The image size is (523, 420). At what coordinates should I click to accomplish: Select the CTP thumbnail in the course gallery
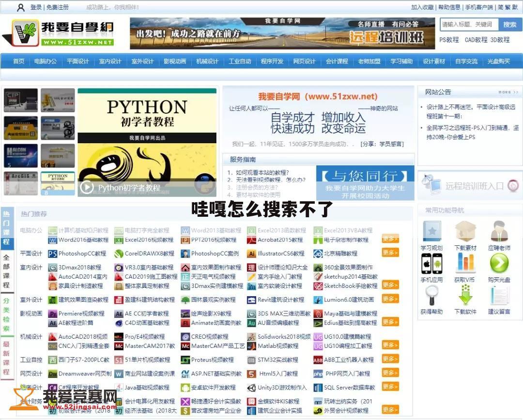point(21,100)
